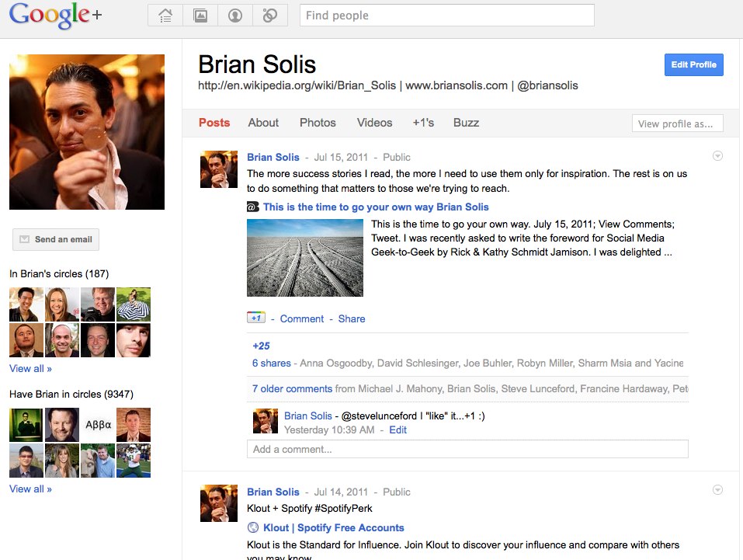
Task: Click 'In Brian's circles (187)' heading
Action: [59, 273]
